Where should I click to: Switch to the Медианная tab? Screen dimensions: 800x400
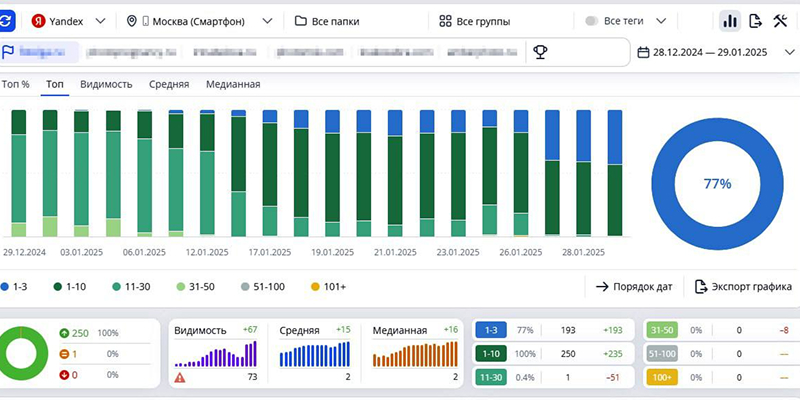pos(233,84)
